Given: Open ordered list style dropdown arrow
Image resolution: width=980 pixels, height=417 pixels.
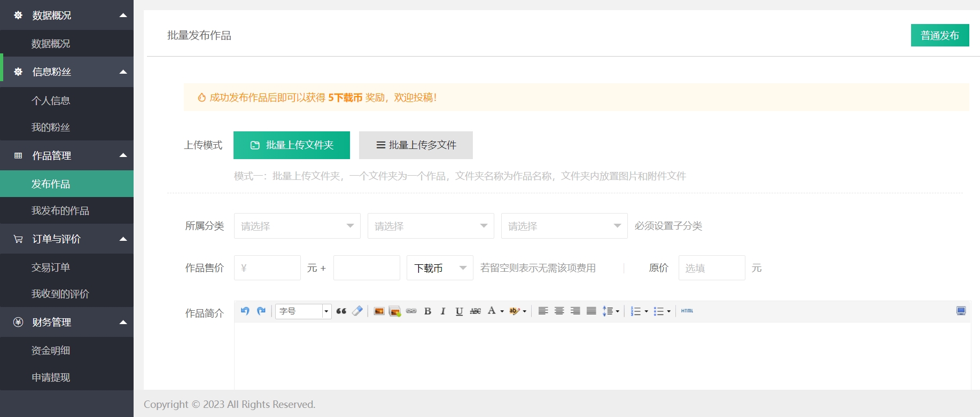Looking at the screenshot, I should [x=646, y=311].
